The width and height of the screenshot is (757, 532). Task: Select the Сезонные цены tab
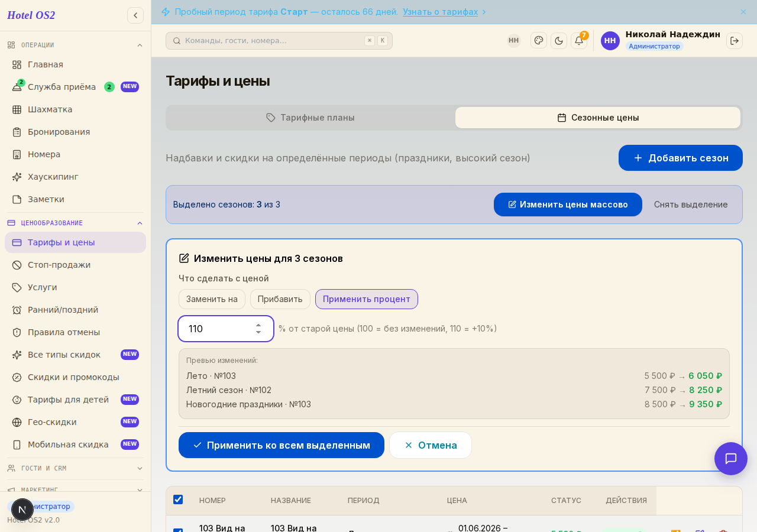pyautogui.click(x=598, y=118)
